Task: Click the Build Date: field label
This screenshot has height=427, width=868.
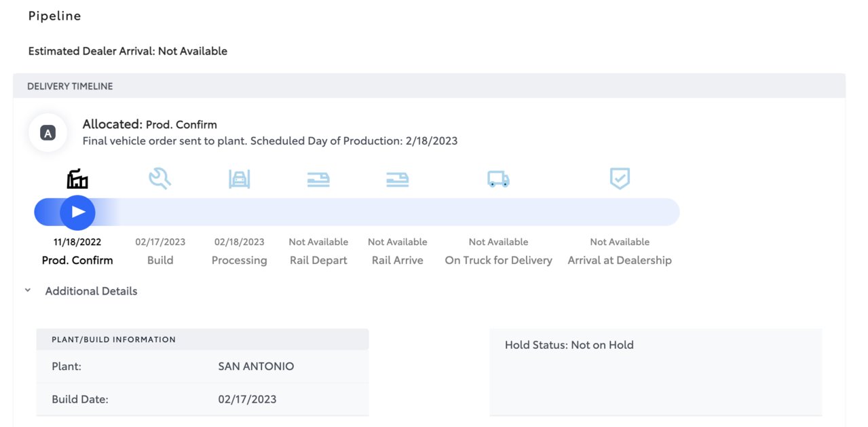Action: (80, 399)
